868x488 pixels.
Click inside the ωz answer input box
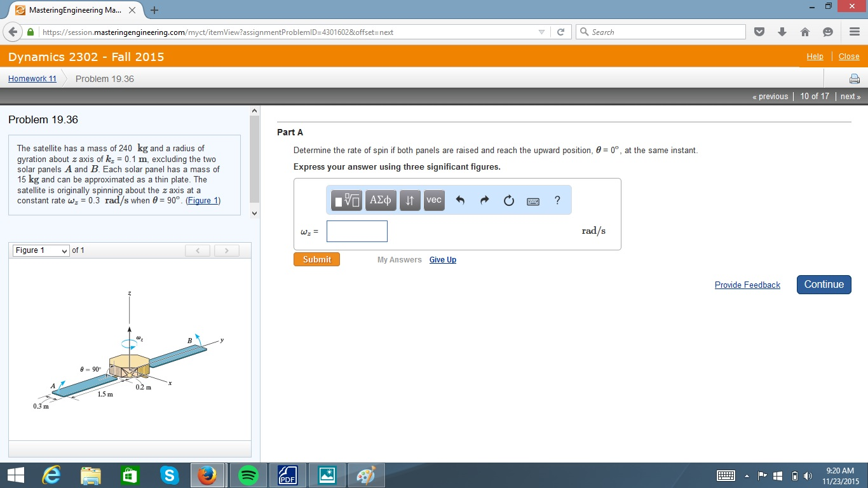356,231
